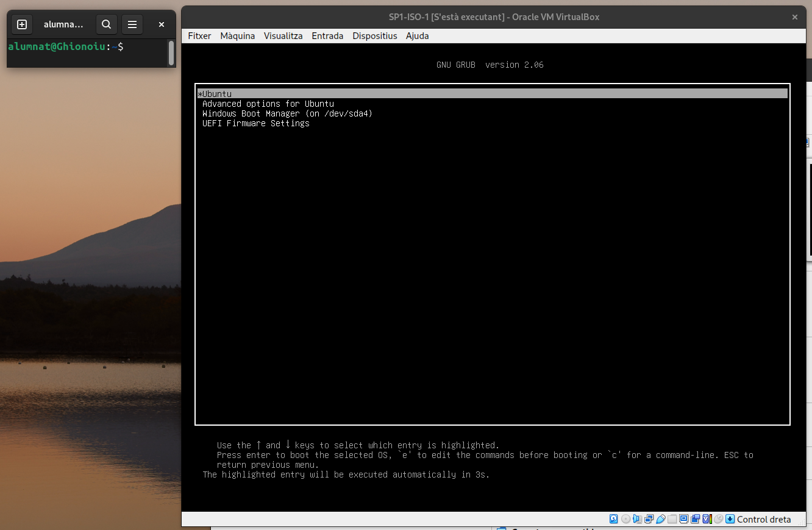Viewport: 812px width, 530px height.
Task: Click the mouse integration status icon
Action: (718, 519)
